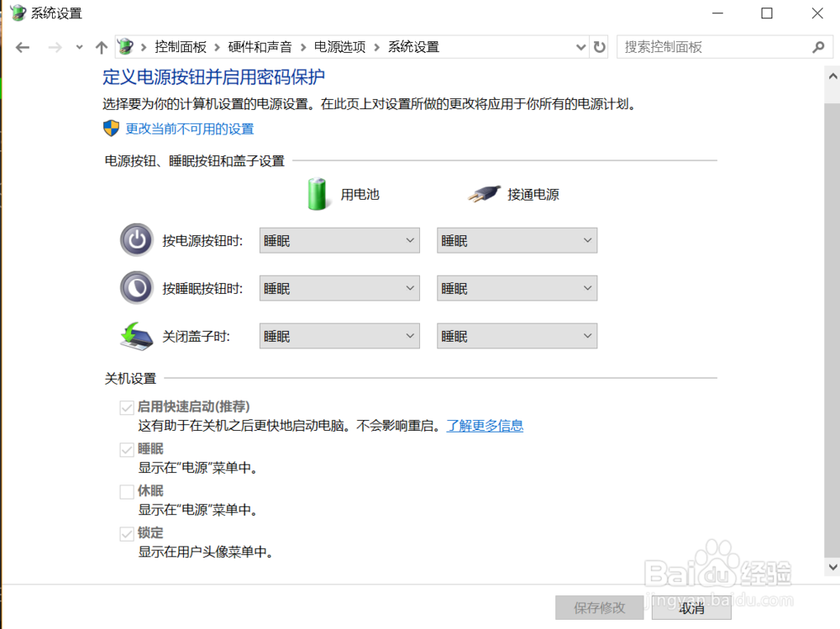The width and height of the screenshot is (840, 629).
Task: Click the 用电池 column label
Action: click(x=360, y=195)
